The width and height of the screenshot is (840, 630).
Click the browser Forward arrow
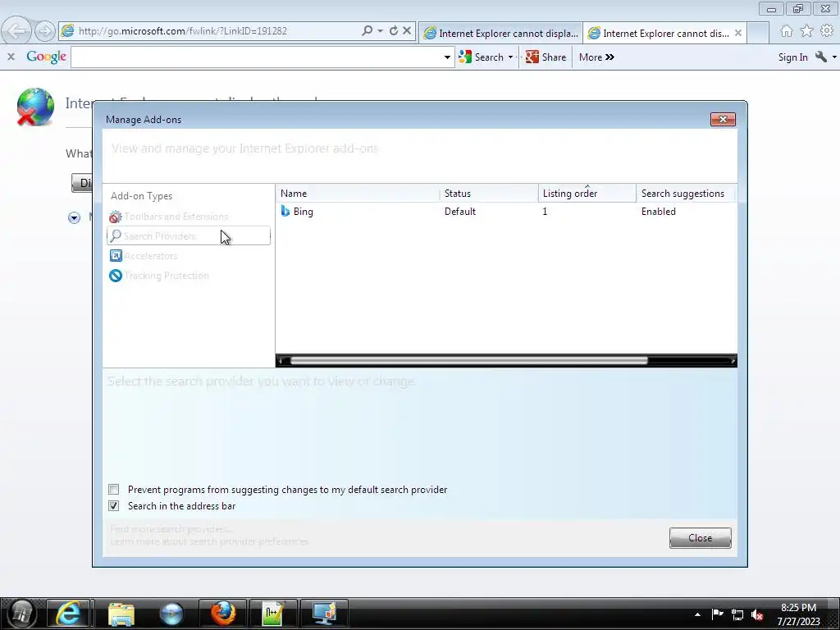click(45, 31)
